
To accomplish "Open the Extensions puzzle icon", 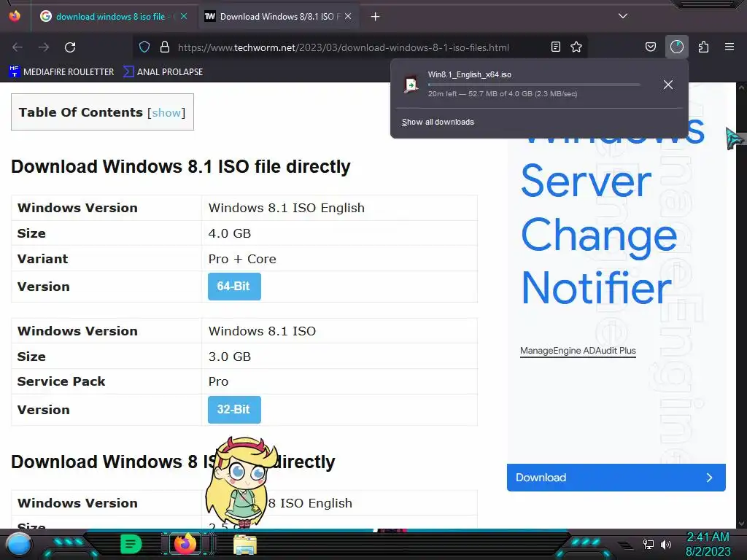I will point(704,47).
